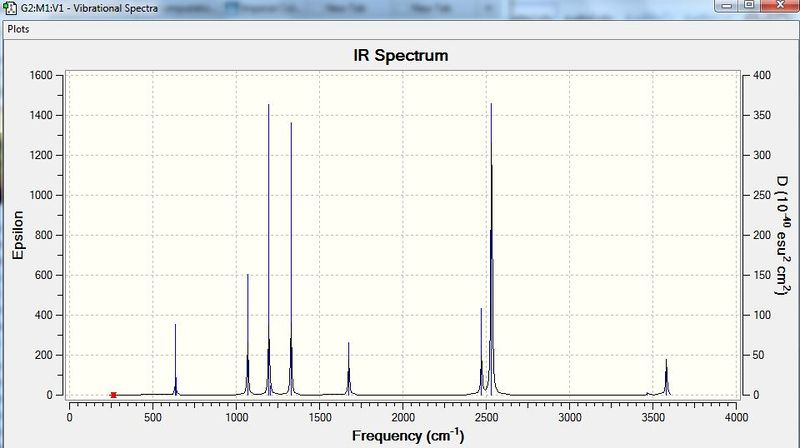Select the red marker on the spectrum baseline
Screen dimensions: 800x448
coord(113,395)
